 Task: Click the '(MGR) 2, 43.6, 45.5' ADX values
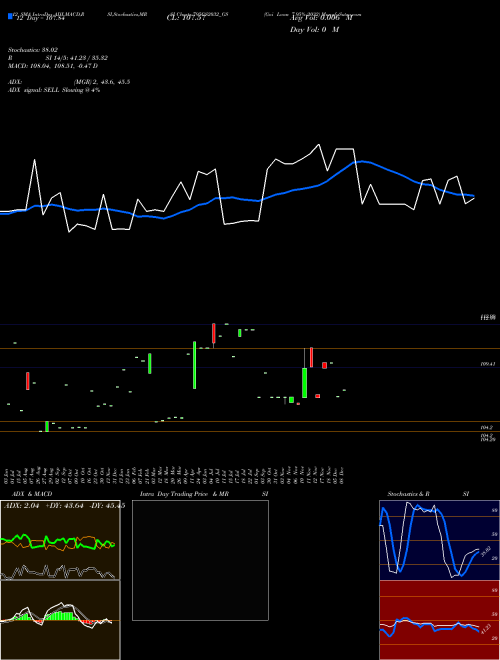tap(101, 82)
